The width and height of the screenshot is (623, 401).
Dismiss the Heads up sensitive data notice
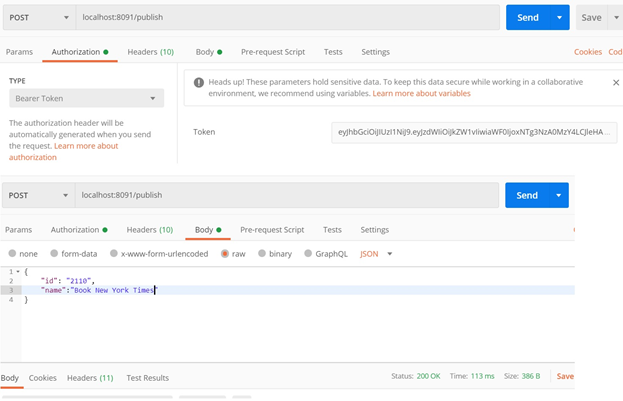pyautogui.click(x=615, y=83)
